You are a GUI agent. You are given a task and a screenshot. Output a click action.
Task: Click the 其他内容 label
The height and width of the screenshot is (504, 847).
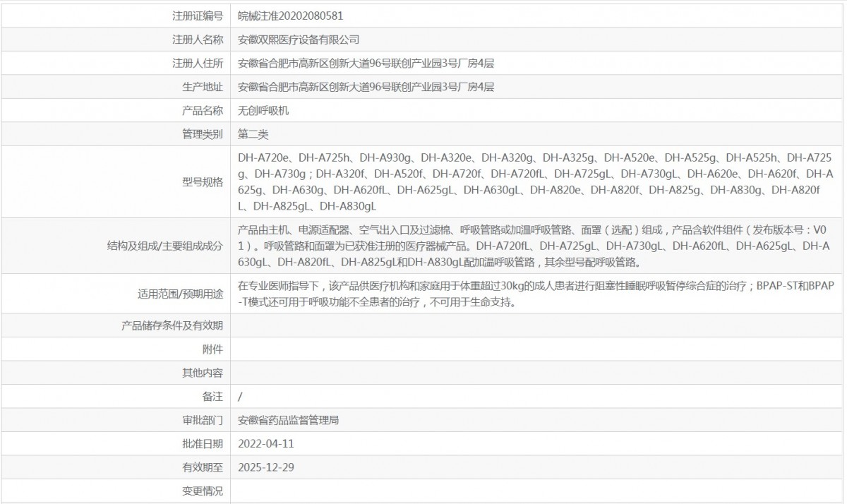coord(203,372)
